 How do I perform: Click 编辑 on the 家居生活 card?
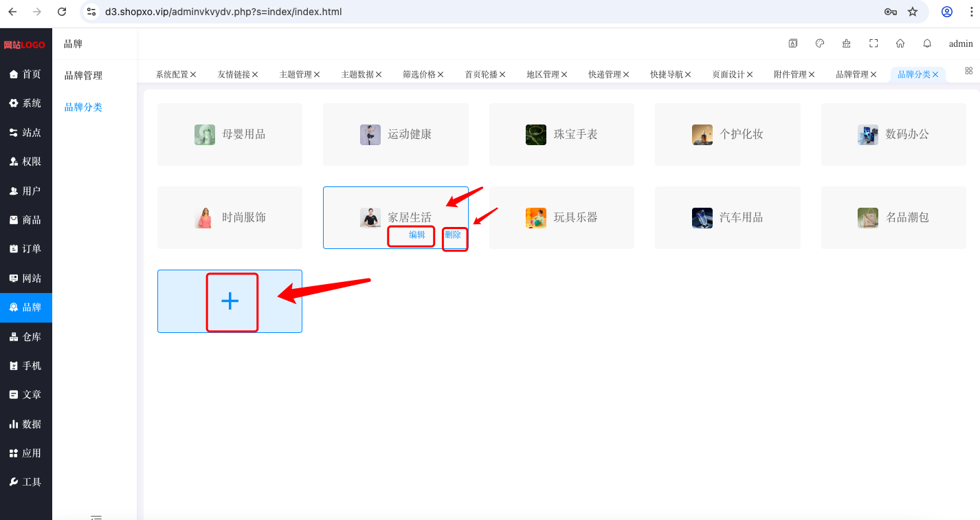[x=417, y=235]
